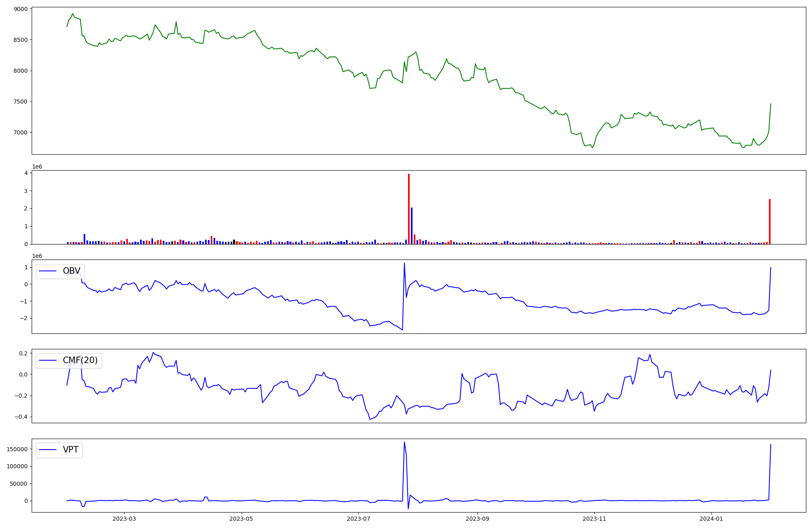Click the 7000 price axis label
The width and height of the screenshot is (812, 528).
[21, 132]
